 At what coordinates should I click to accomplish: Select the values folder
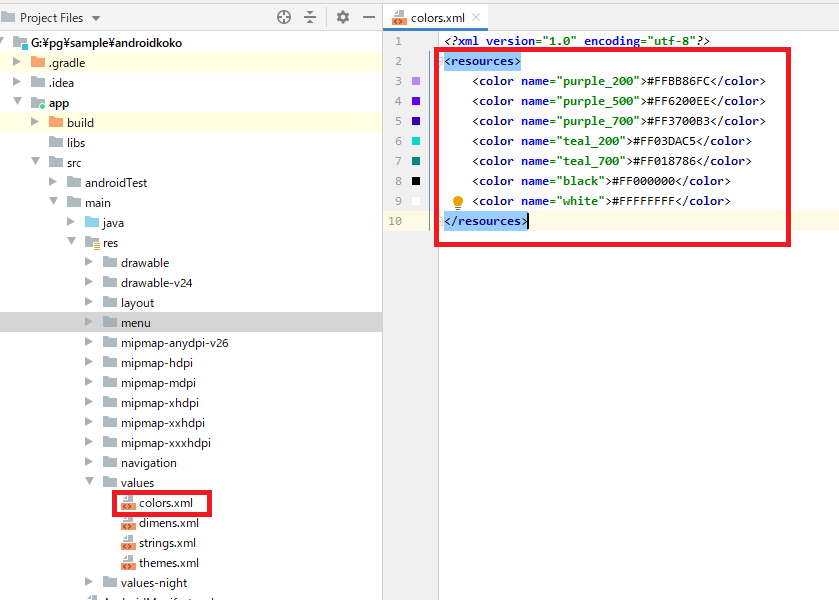point(137,483)
